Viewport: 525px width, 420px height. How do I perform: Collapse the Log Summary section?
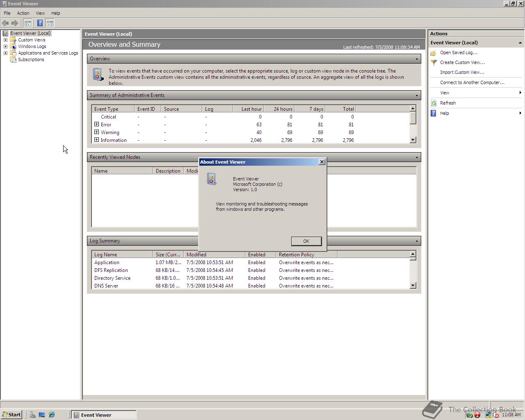(417, 241)
